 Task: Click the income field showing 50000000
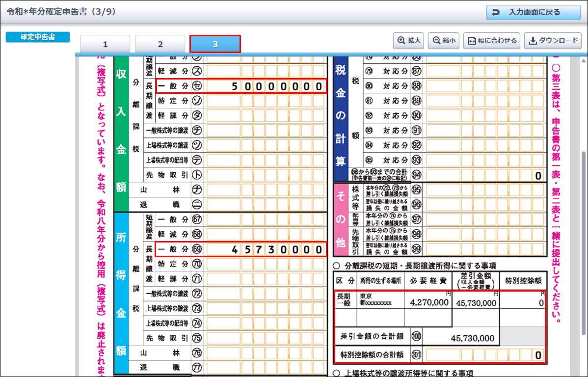(265, 87)
